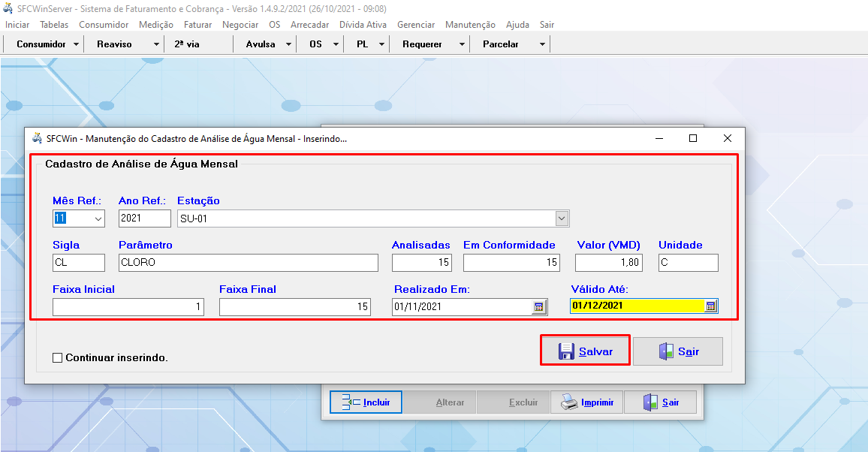The width and height of the screenshot is (868, 452).
Task: Expand the Mês Ref. dropdown
Action: (x=98, y=218)
